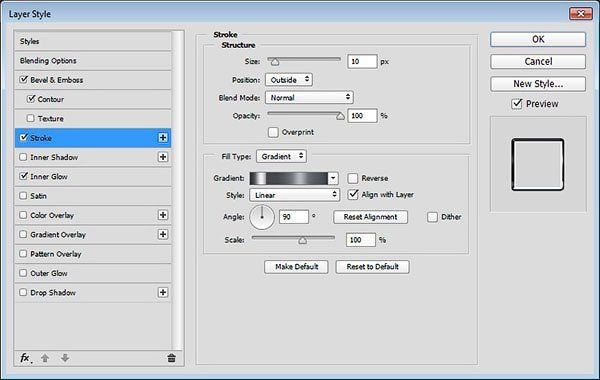600x380 pixels.
Task: Click the Reset to Default button
Action: tap(372, 267)
